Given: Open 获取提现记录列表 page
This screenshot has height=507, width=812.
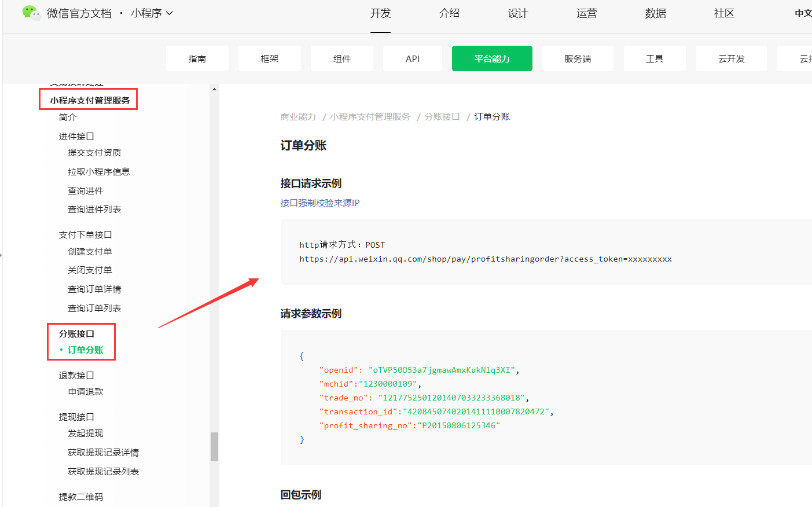Looking at the screenshot, I should [104, 471].
